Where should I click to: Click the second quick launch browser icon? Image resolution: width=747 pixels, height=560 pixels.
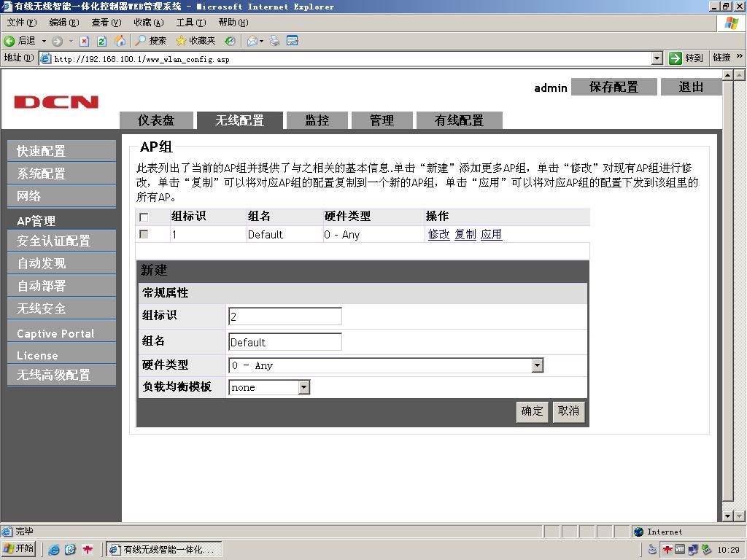[71, 550]
